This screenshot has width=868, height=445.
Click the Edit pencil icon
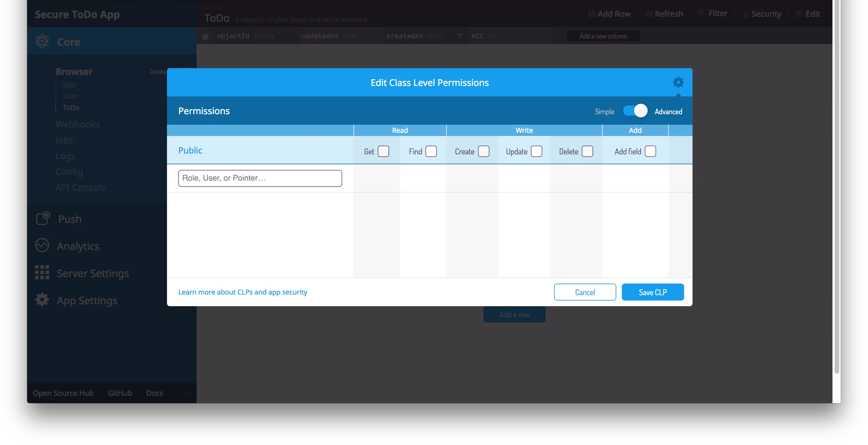pyautogui.click(x=798, y=14)
